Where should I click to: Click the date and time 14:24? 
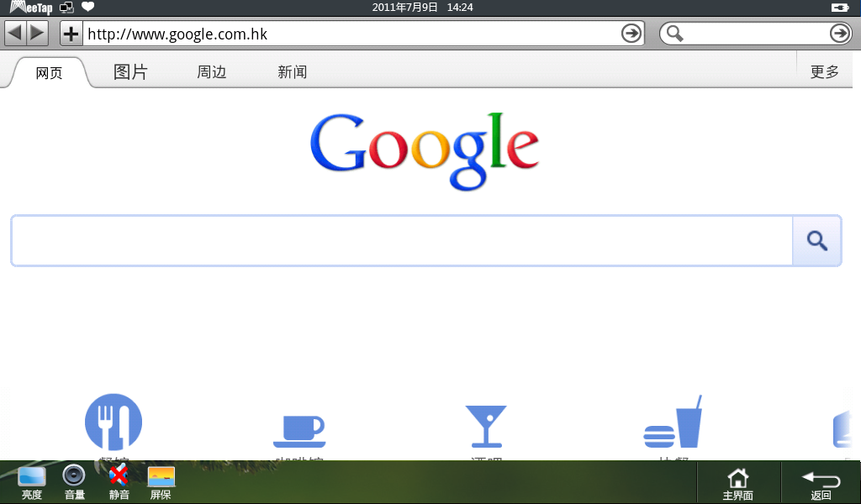422,7
